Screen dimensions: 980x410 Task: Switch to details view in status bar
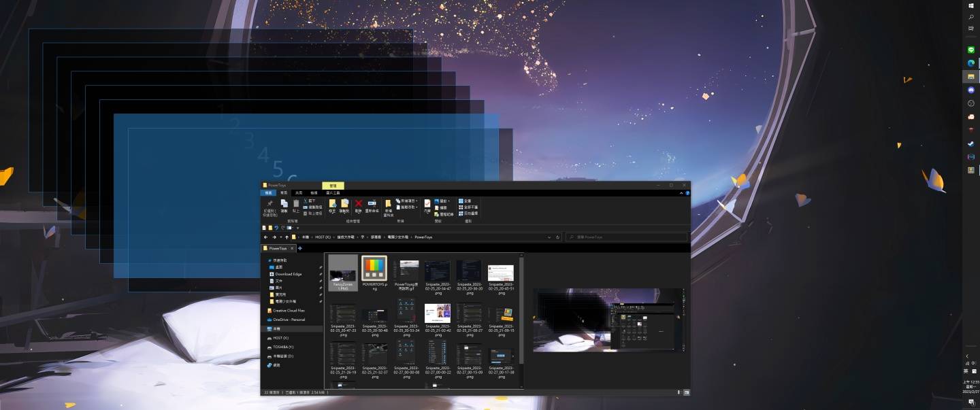tap(678, 392)
